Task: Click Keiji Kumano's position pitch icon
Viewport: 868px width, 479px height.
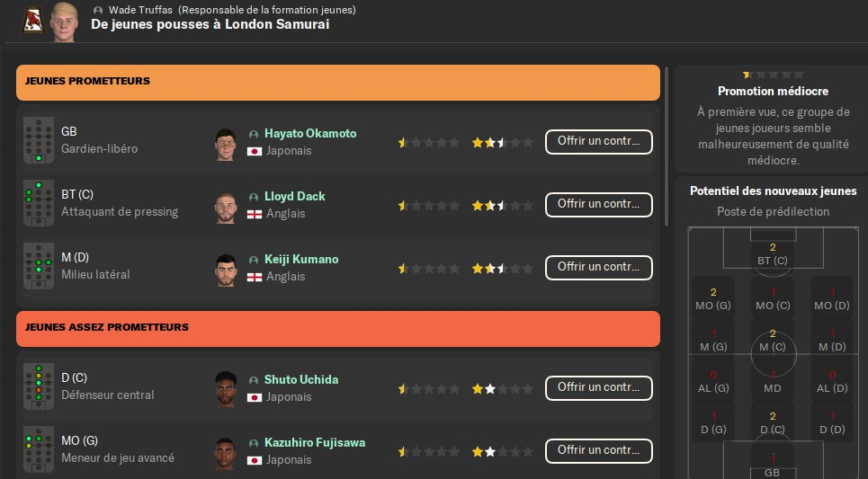Action: point(39,267)
